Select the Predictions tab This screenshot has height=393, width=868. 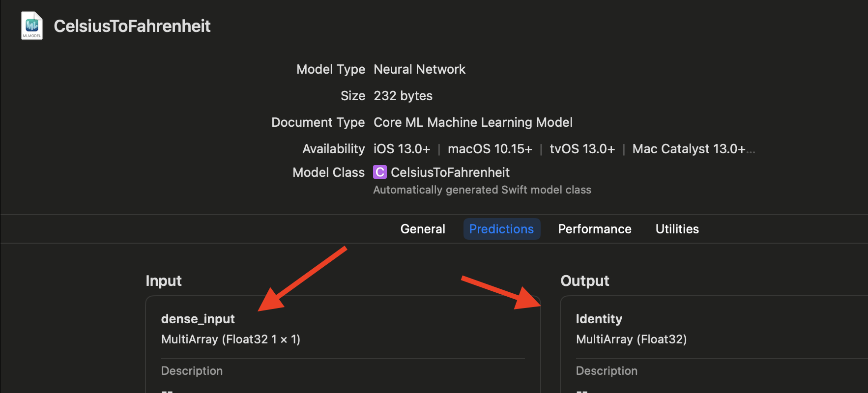click(x=501, y=229)
